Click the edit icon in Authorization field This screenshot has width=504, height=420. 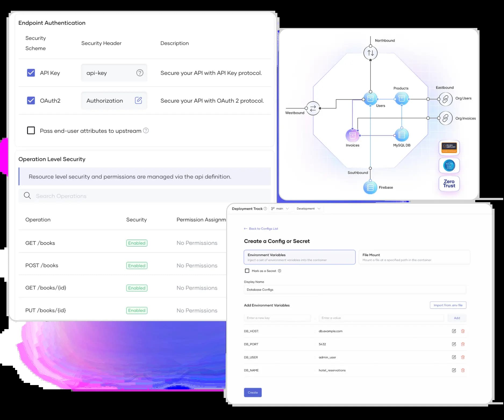(138, 100)
